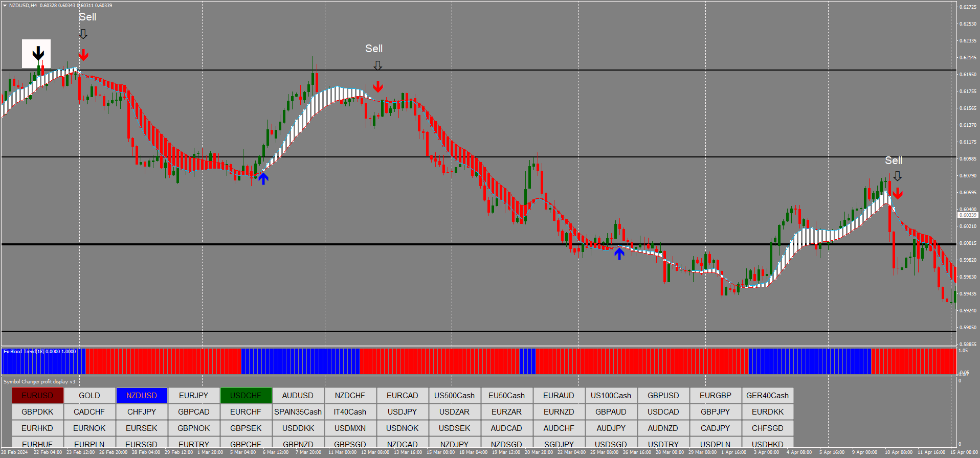The image size is (980, 458).
Task: Select the GOLD symbol button
Action: tap(90, 396)
